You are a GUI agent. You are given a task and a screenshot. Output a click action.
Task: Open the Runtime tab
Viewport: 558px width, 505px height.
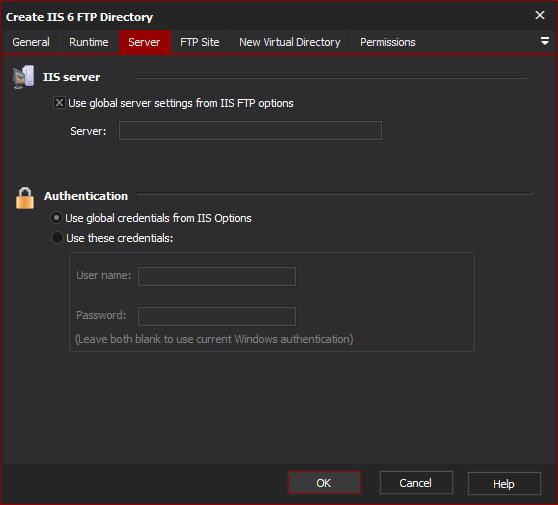click(x=89, y=42)
